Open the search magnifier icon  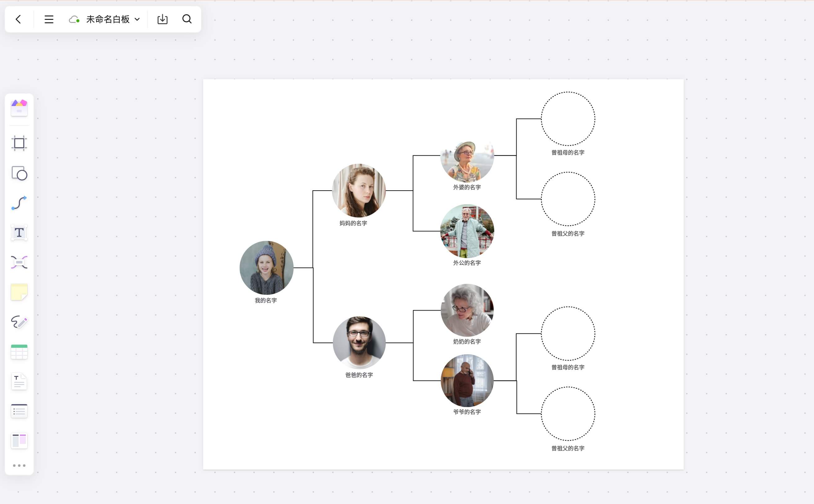pos(187,19)
